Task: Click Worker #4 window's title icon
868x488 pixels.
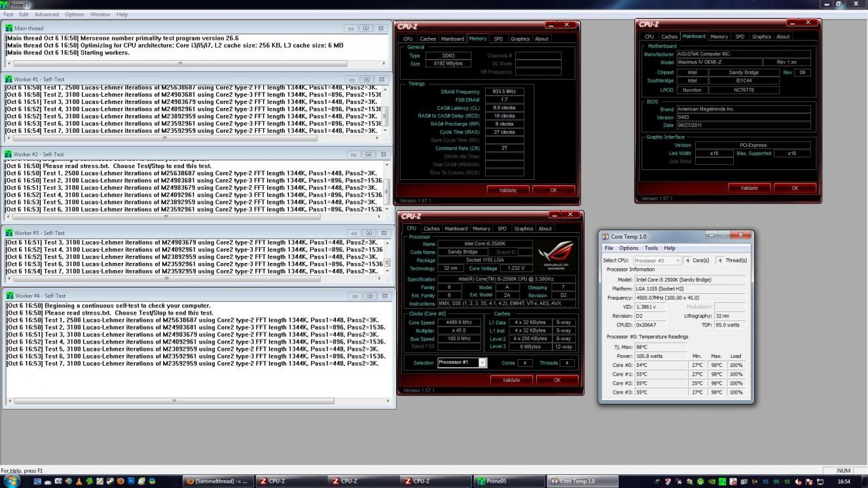Action: tap(9, 296)
